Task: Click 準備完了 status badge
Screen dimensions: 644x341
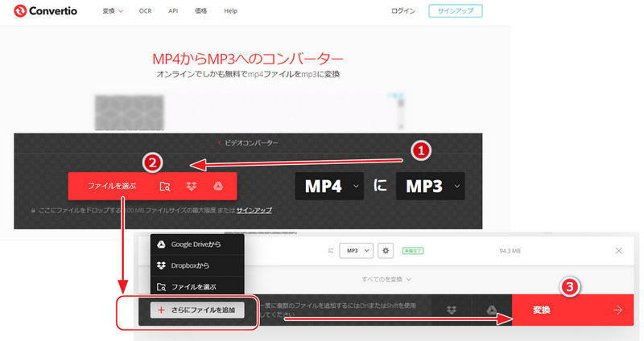Action: tap(412, 251)
